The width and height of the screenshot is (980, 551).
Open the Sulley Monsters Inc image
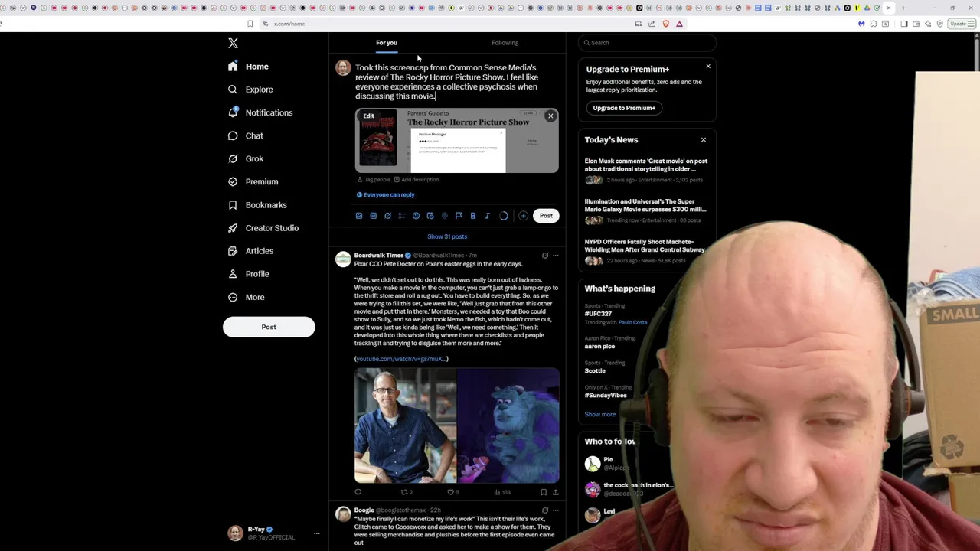pyautogui.click(x=508, y=426)
